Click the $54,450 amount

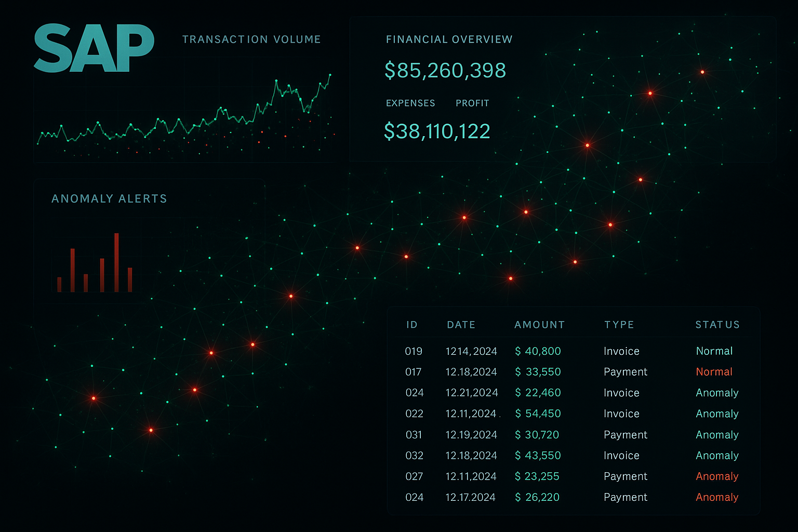coord(538,414)
